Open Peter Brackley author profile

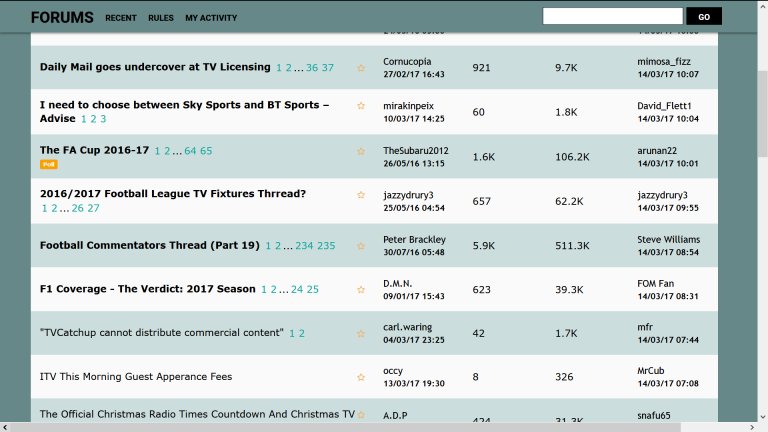point(414,240)
